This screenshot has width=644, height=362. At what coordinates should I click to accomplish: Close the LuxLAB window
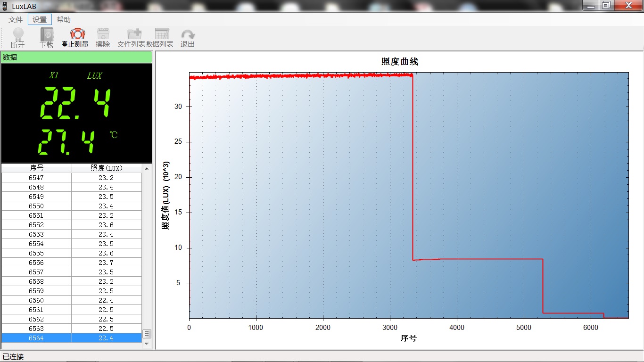[x=628, y=5]
